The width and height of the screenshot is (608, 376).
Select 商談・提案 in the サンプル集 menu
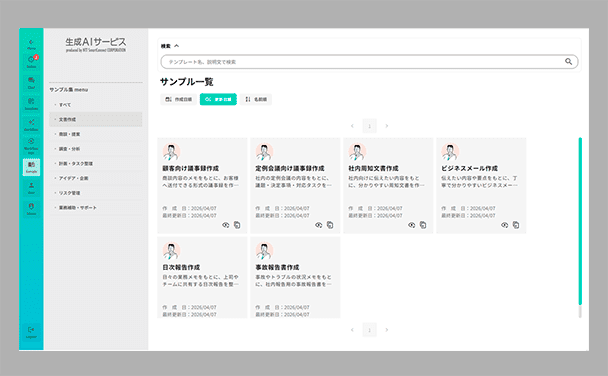tap(96, 134)
